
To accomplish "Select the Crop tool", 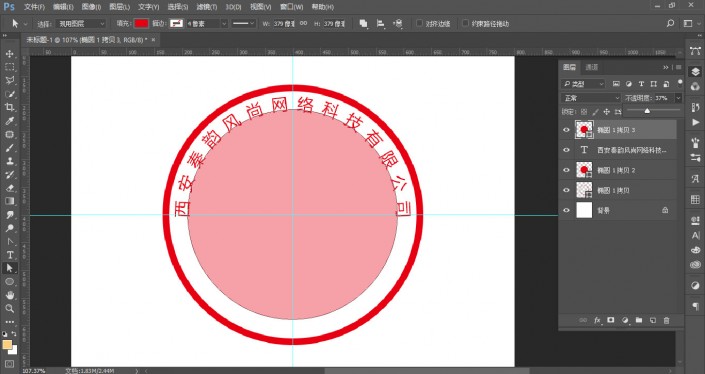I will point(9,107).
